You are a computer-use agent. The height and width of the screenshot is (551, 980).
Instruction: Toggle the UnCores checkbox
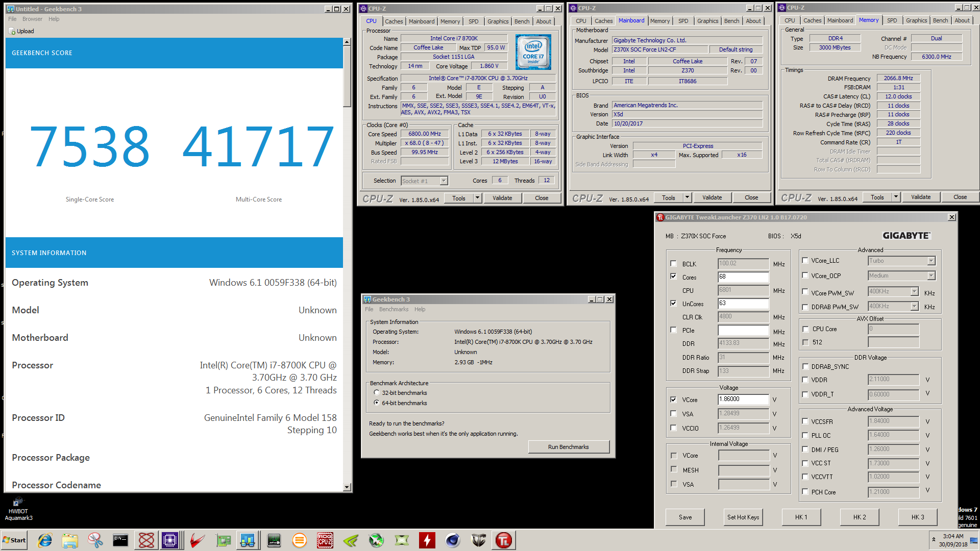pyautogui.click(x=673, y=303)
